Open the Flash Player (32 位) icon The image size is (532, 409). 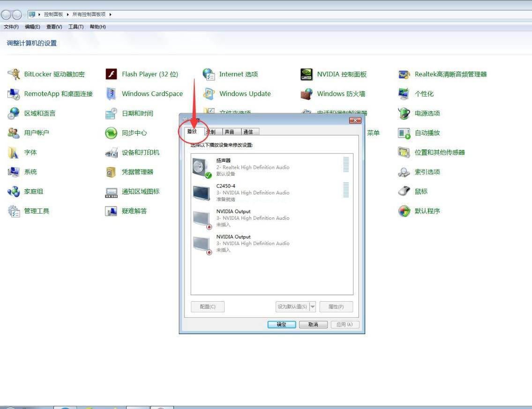click(111, 74)
